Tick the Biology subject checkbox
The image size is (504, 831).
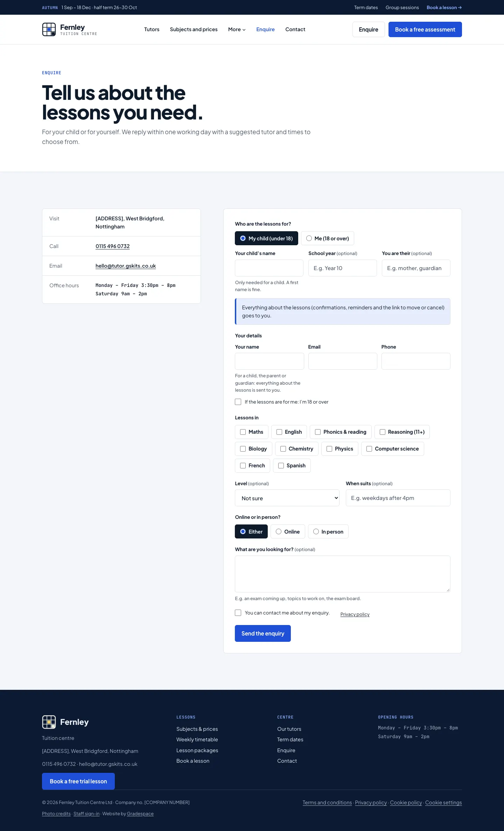click(x=243, y=449)
